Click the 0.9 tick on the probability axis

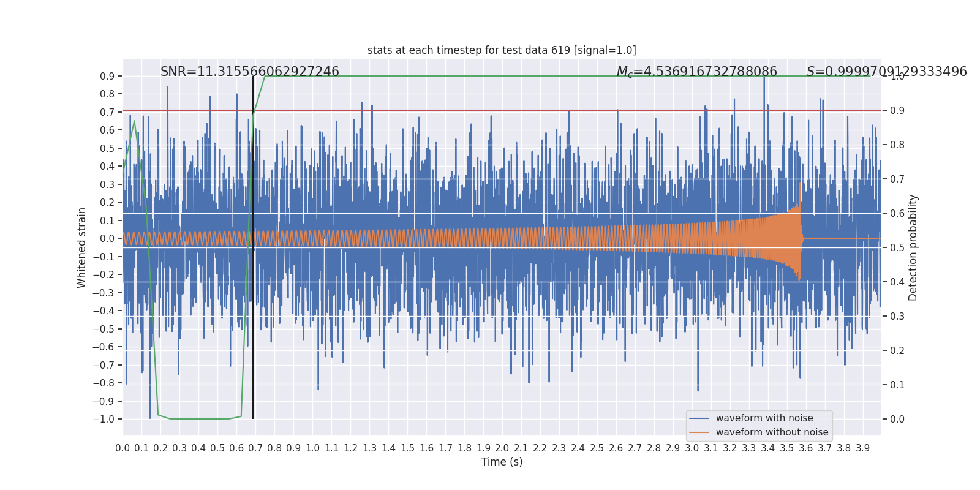(x=897, y=111)
